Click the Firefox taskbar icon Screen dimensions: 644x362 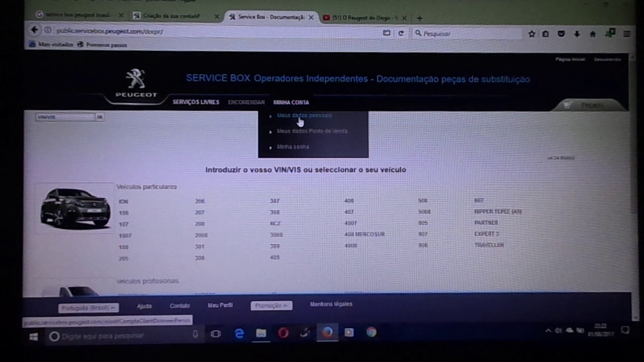[328, 332]
